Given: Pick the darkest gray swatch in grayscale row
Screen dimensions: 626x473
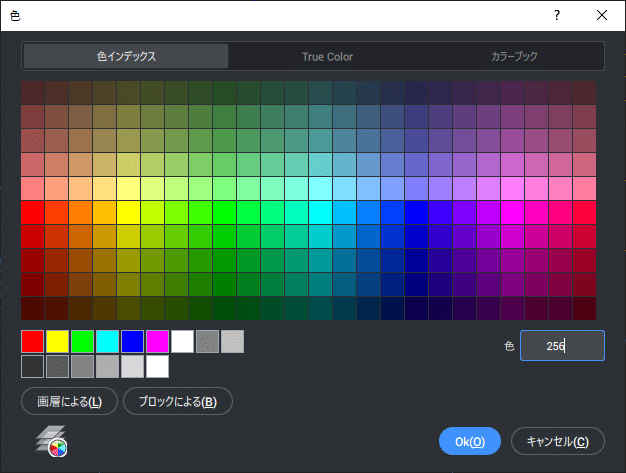Looking at the screenshot, I should pyautogui.click(x=32, y=366).
